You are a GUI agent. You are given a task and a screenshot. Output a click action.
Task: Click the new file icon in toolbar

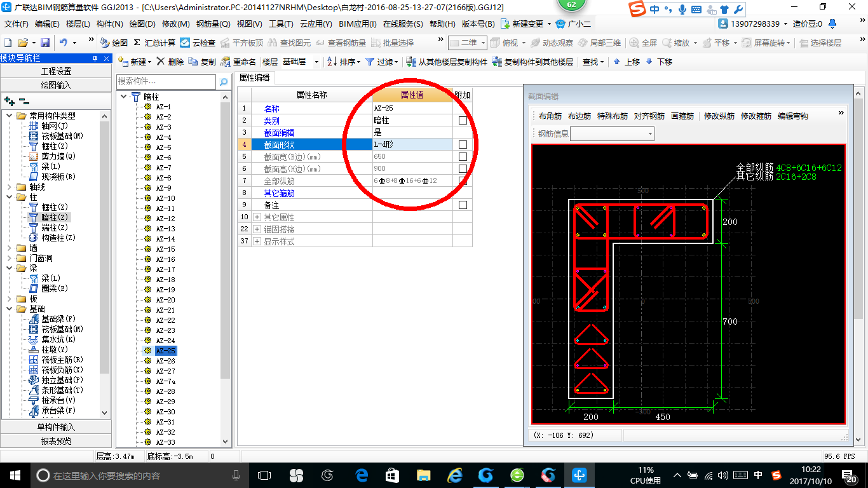pyautogui.click(x=8, y=43)
